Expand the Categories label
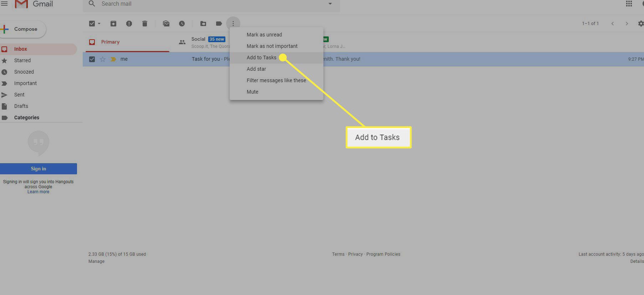 tap(27, 117)
